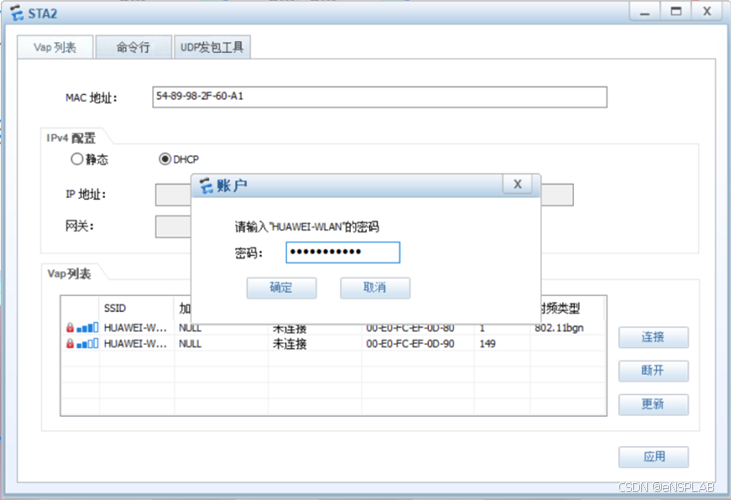Focus the 密码 password field
This screenshot has height=500, width=731.
point(343,252)
